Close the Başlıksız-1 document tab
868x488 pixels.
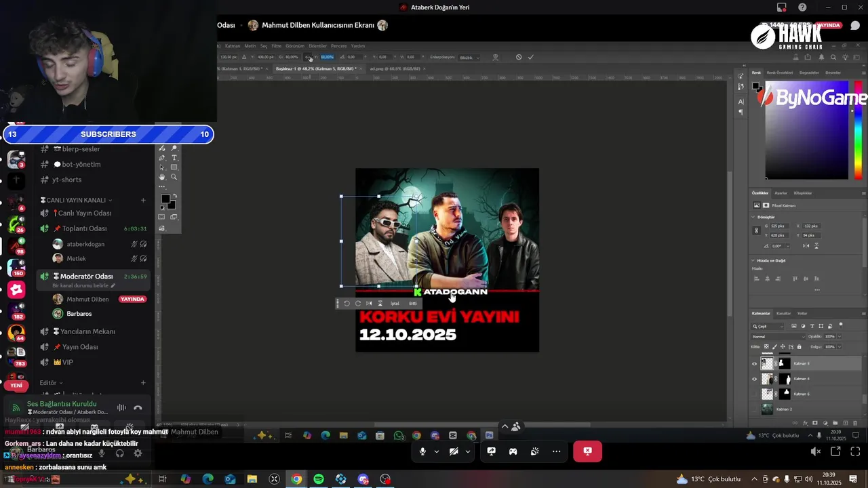362,68
